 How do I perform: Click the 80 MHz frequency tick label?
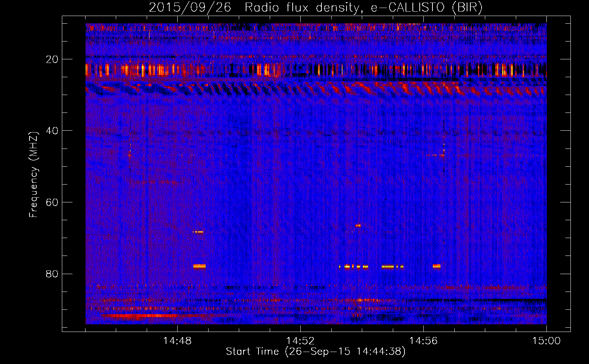point(52,274)
